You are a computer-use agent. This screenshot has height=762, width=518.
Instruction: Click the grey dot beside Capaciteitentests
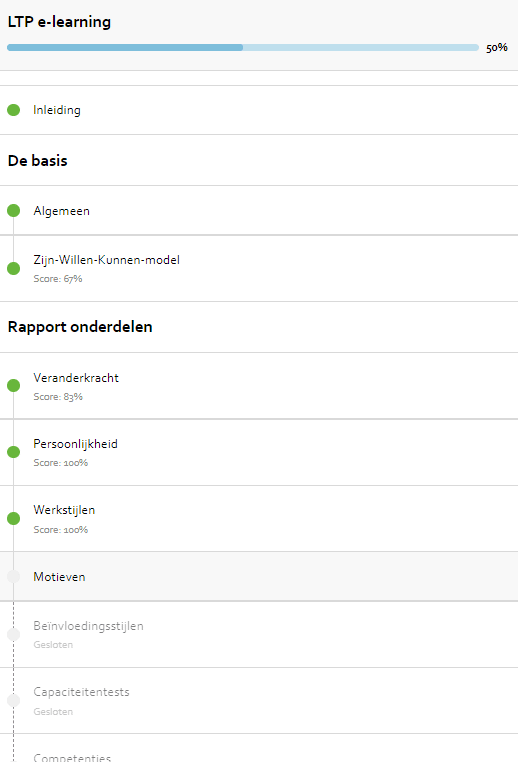point(14,700)
